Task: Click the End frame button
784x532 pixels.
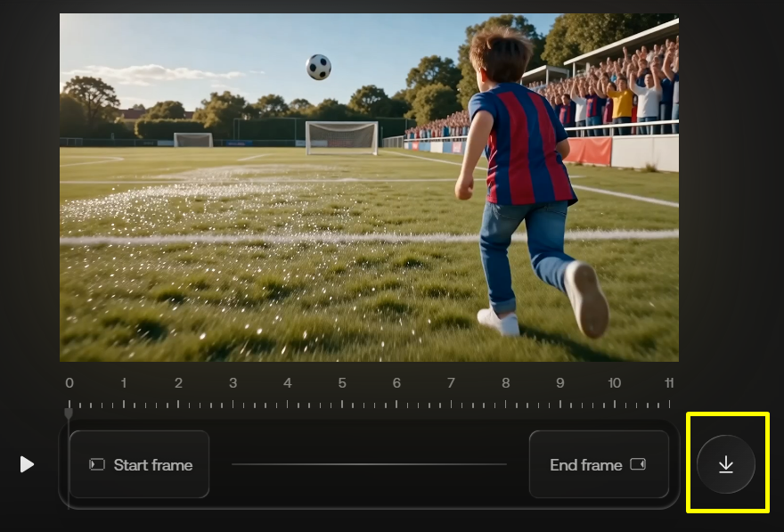Action: pyautogui.click(x=599, y=464)
